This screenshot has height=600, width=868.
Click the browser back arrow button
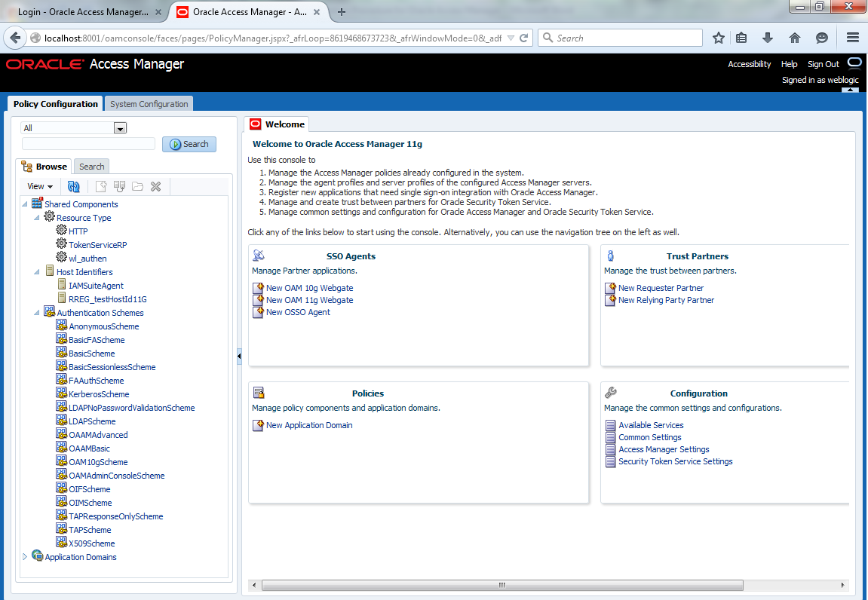[x=15, y=38]
